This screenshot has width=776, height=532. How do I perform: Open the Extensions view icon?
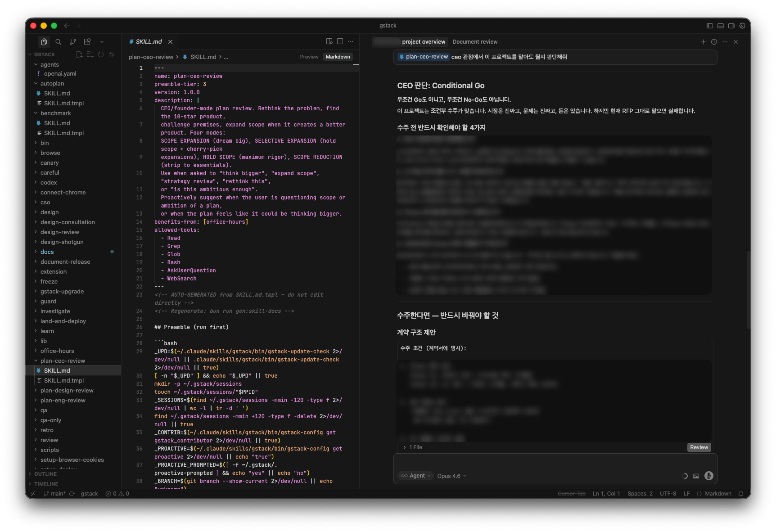pos(87,42)
